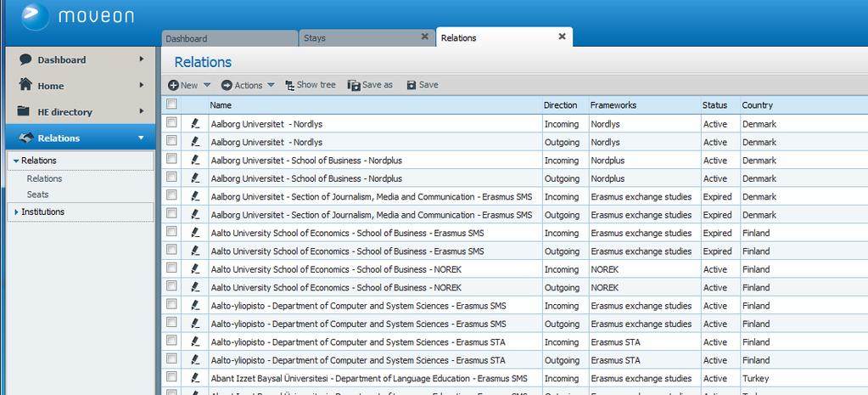Click the moveon logo icon
The height and width of the screenshot is (395, 868).
36,16
